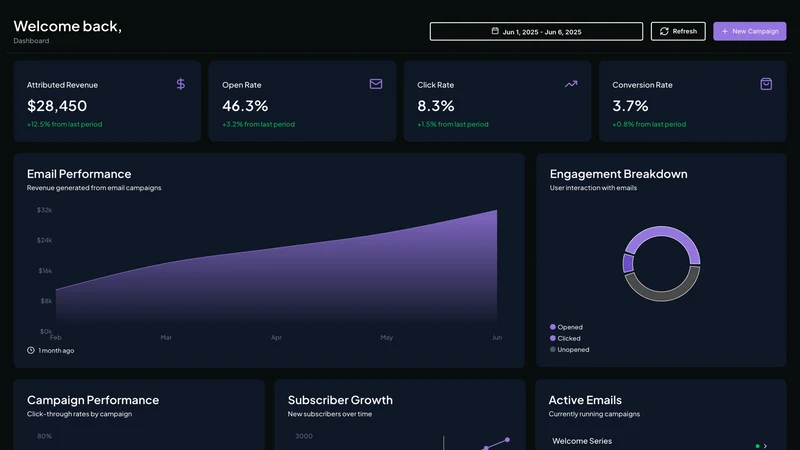This screenshot has height=450, width=800.
Task: Click the 3.7% conversion rate value
Action: click(x=630, y=106)
